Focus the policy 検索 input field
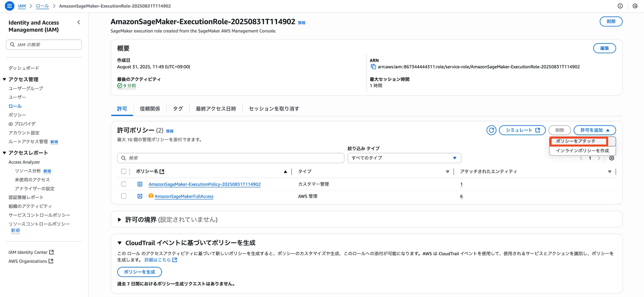 click(x=230, y=158)
